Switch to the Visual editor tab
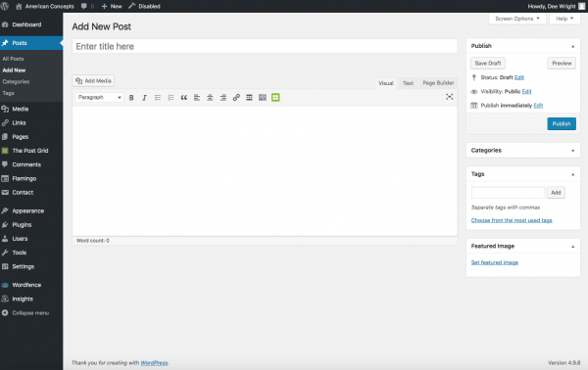 (386, 83)
